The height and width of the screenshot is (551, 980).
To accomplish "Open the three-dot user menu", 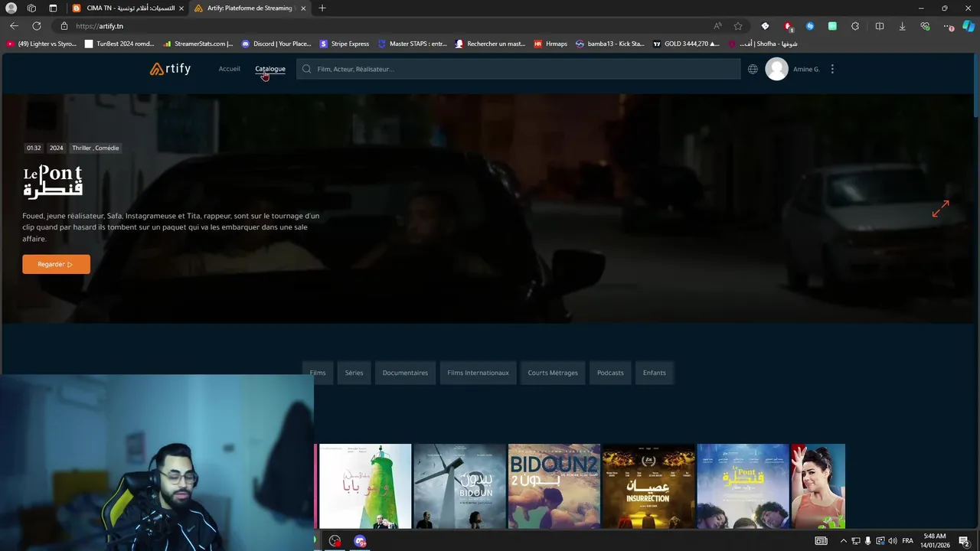I will 832,69.
